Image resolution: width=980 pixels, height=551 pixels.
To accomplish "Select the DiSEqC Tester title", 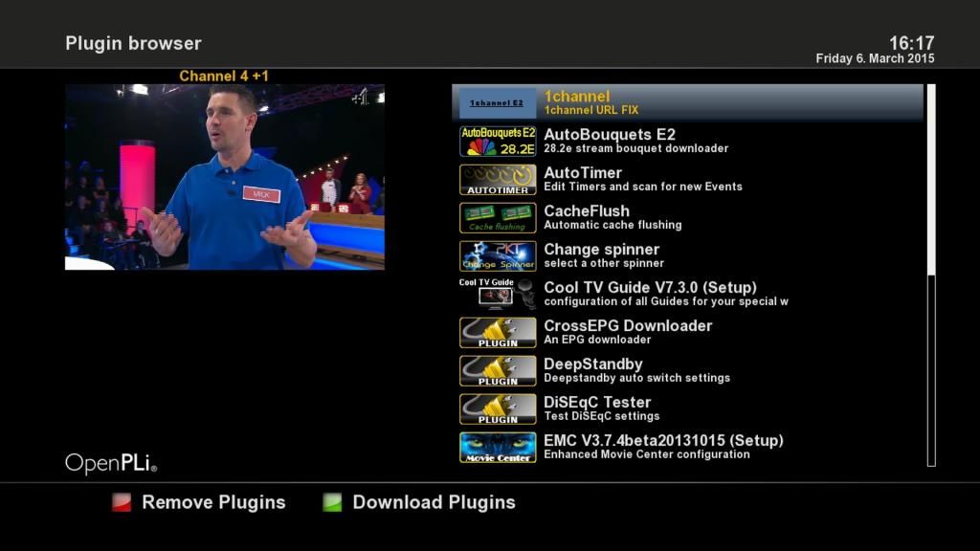I will pos(597,403).
